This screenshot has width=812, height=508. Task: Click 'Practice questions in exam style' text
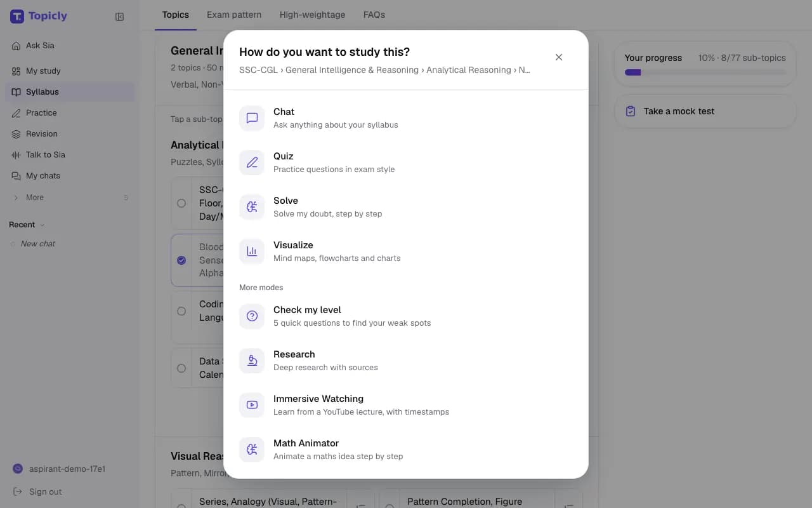334,170
